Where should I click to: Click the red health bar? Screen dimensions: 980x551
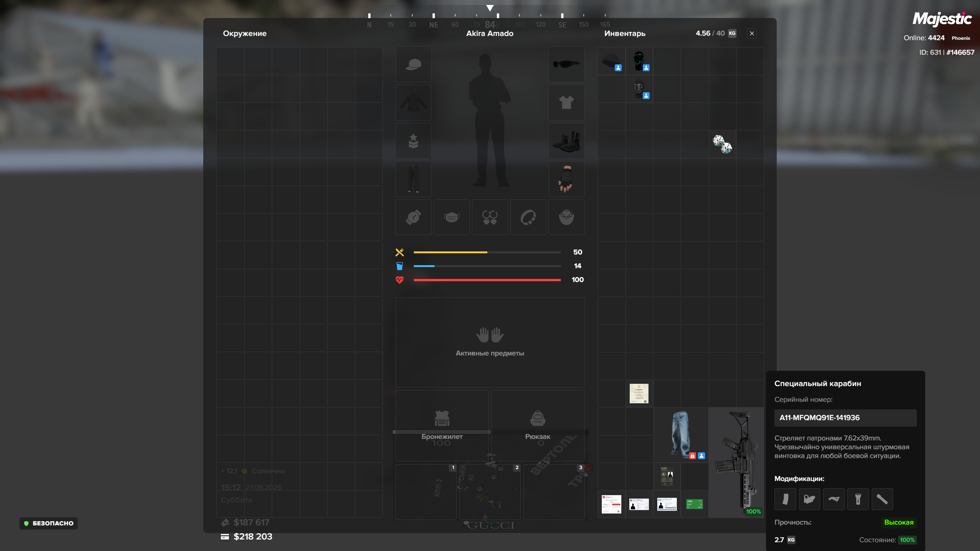[x=487, y=280]
